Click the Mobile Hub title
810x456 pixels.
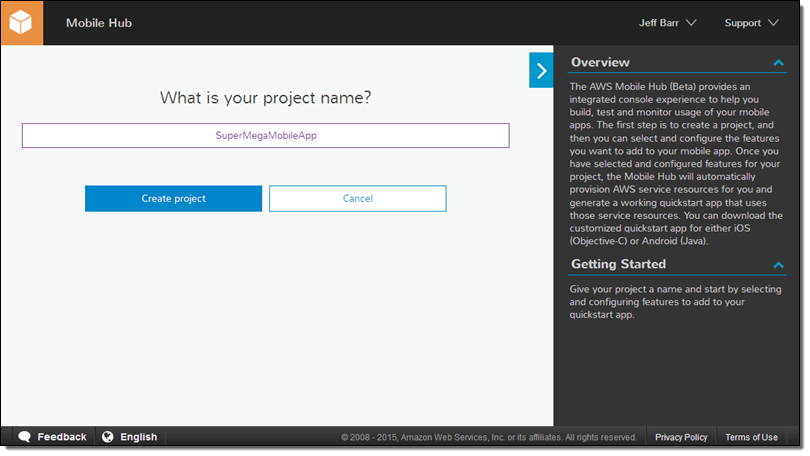[x=98, y=23]
